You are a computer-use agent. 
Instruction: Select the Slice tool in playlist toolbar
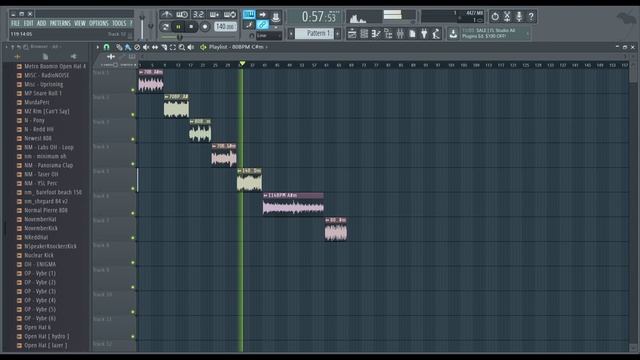point(164,47)
